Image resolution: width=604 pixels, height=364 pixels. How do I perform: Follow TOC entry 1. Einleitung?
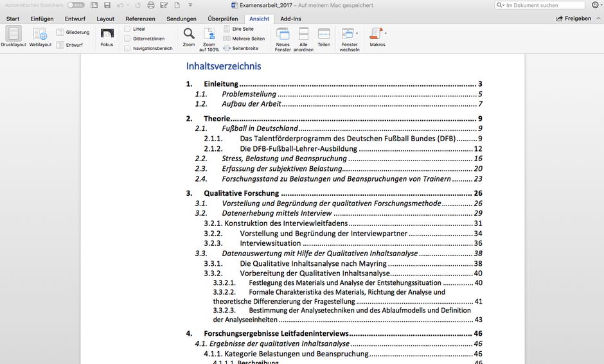[334, 84]
